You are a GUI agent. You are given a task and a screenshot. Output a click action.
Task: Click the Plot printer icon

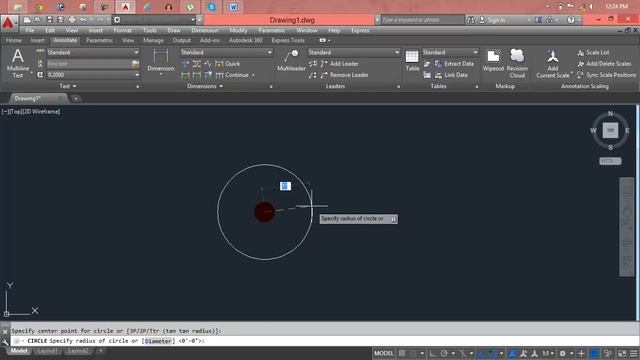(x=72, y=20)
